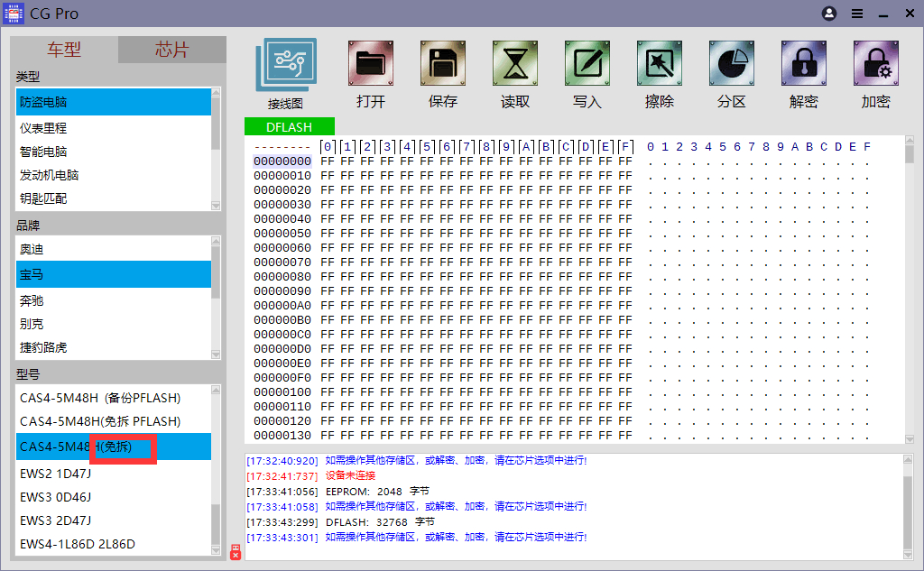Click the Erase (擦除) icon
Viewport: 924px width, 571px height.
point(660,64)
